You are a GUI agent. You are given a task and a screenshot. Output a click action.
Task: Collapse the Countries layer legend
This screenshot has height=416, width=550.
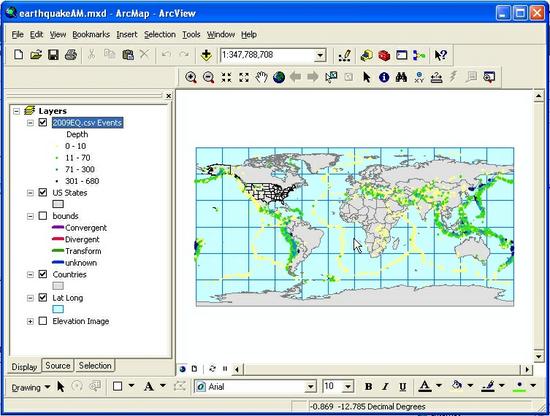pyautogui.click(x=30, y=274)
